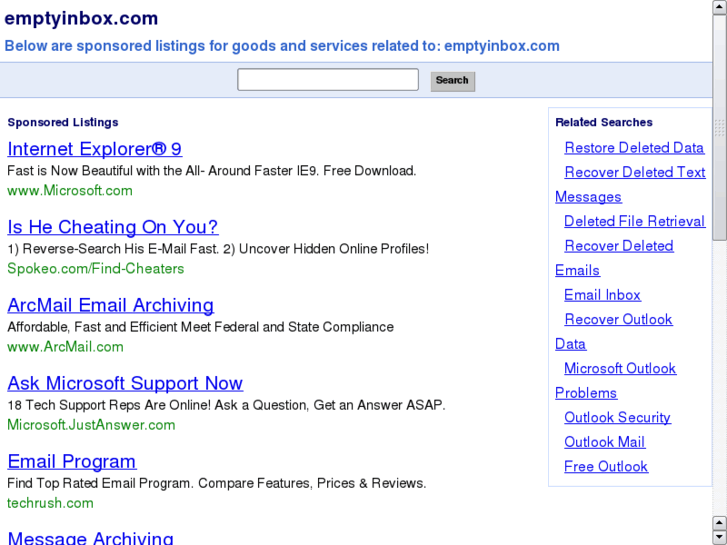Open Recover Deleted Emails related search
This screenshot has width=727, height=545.
[x=618, y=246]
